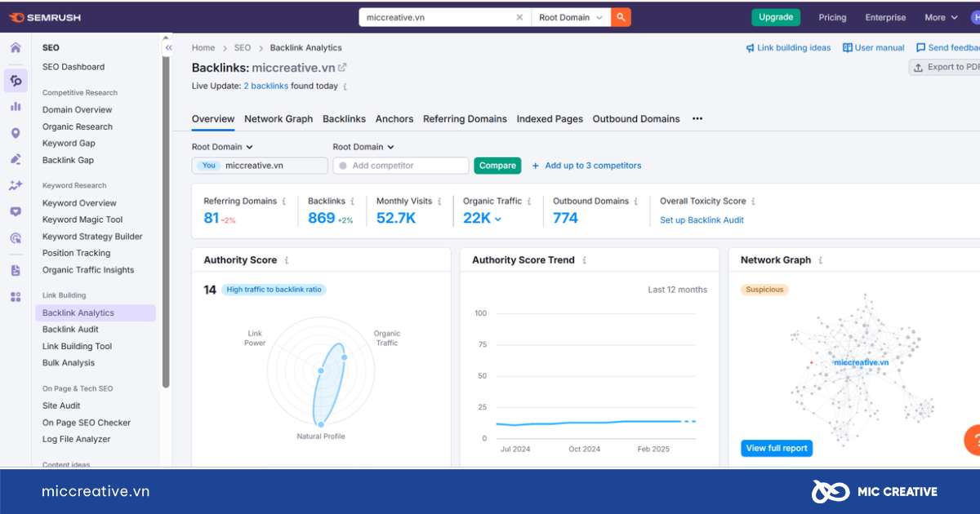Expand the More menu in header
This screenshot has width=980, height=514.
coord(941,17)
